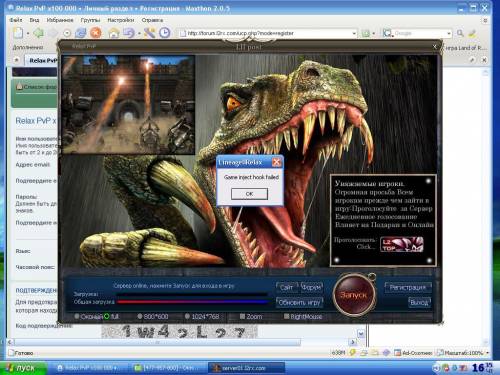The image size is (500, 375).
Task: Click the orange Stop loading icon
Action: coord(96,33)
